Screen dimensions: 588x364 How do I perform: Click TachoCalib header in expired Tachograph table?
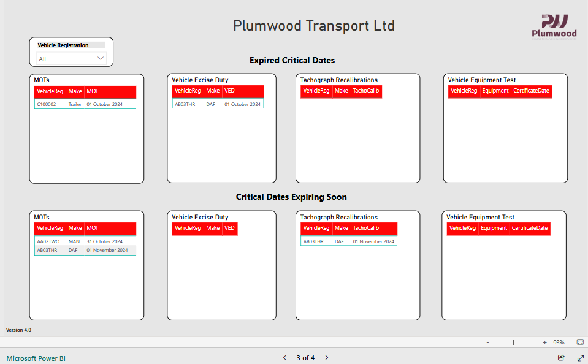click(x=365, y=91)
